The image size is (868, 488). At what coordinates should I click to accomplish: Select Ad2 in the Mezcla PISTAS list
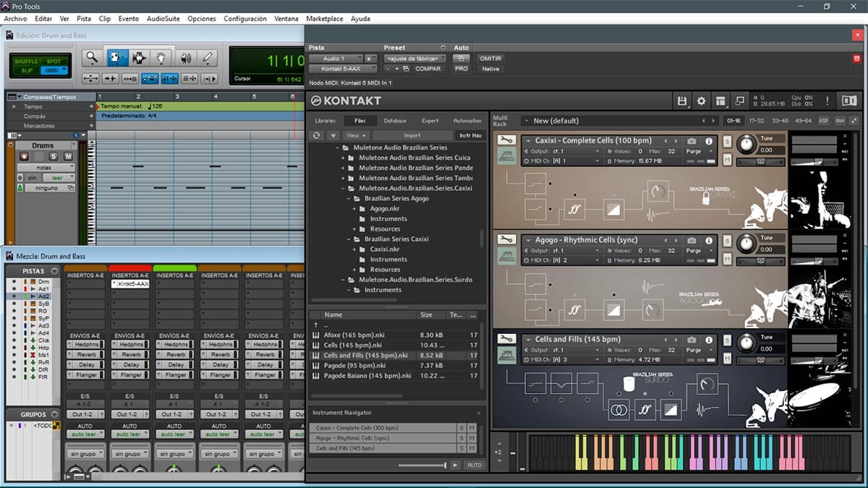(43, 296)
